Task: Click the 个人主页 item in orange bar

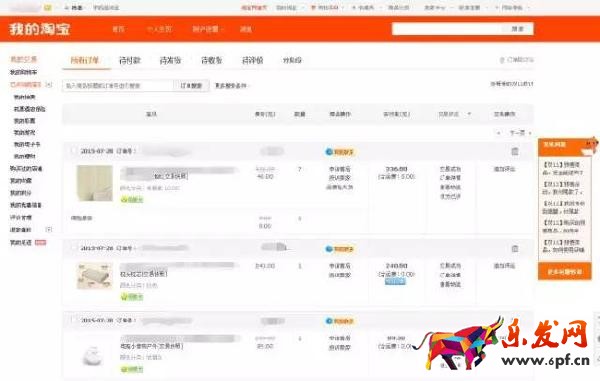Action: pyautogui.click(x=159, y=29)
